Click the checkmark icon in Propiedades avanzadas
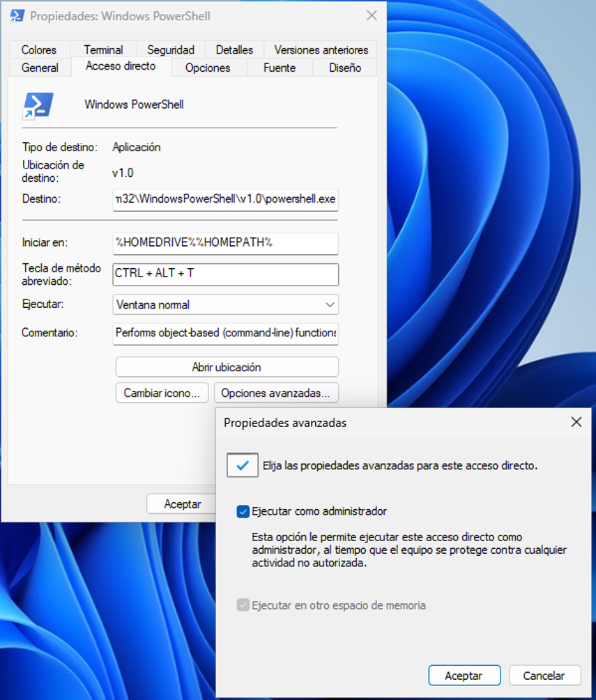Screen dimensions: 596x700 tap(242, 465)
